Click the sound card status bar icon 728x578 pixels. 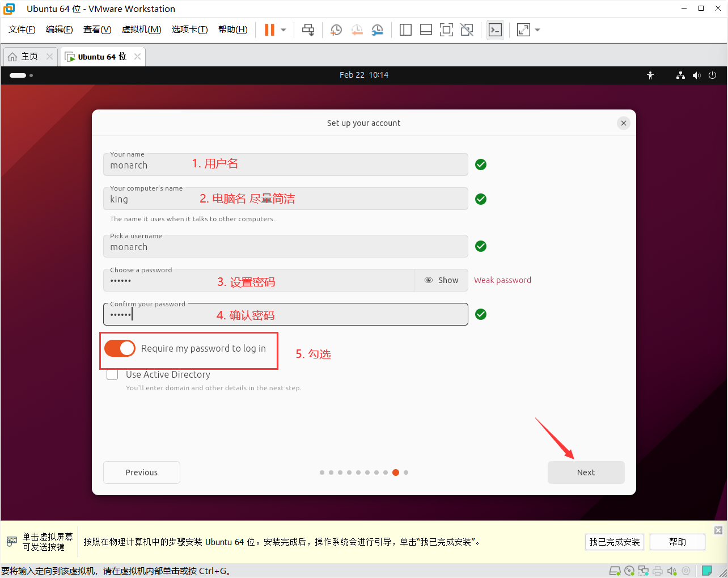672,571
